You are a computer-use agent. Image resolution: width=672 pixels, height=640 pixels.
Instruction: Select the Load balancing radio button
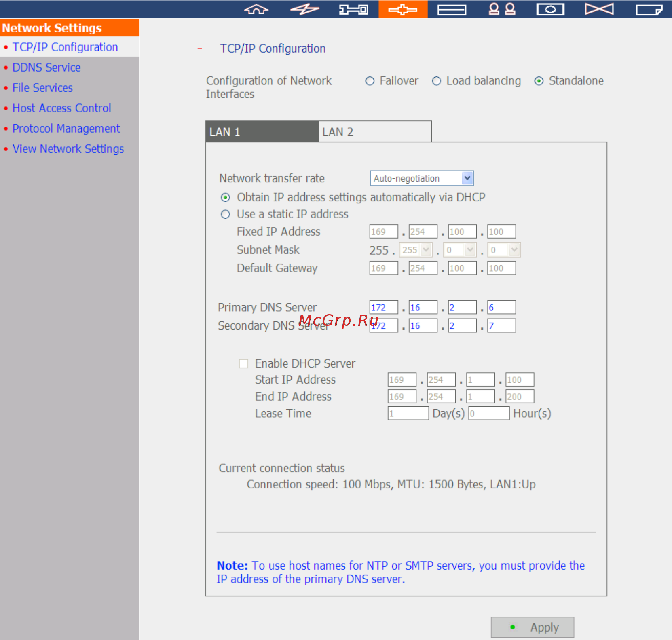pos(436,81)
